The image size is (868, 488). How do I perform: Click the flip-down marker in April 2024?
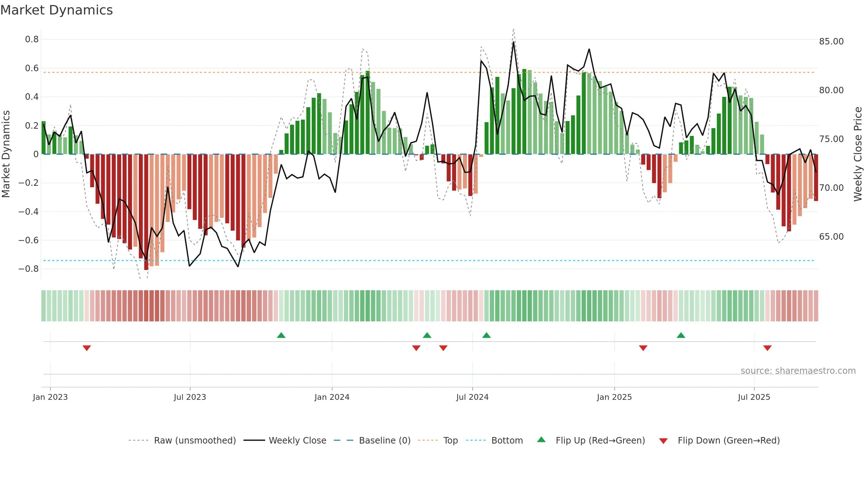(416, 348)
